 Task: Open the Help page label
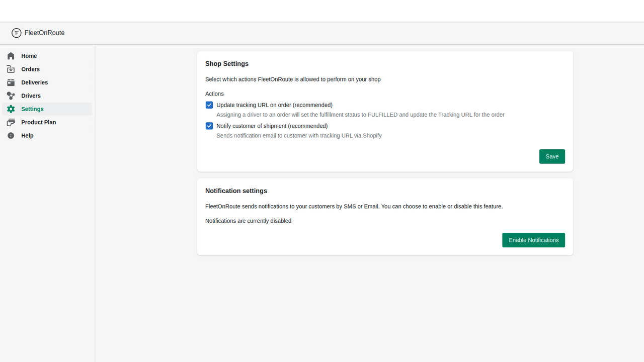pyautogui.click(x=27, y=136)
